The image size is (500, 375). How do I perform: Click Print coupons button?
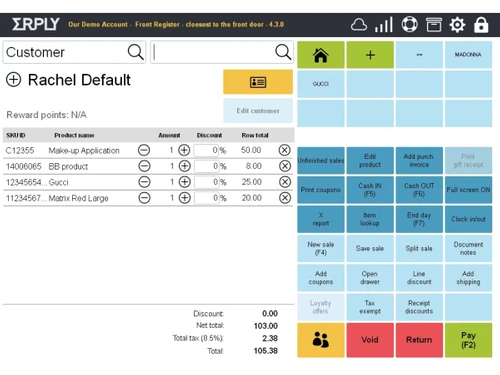coord(321,190)
